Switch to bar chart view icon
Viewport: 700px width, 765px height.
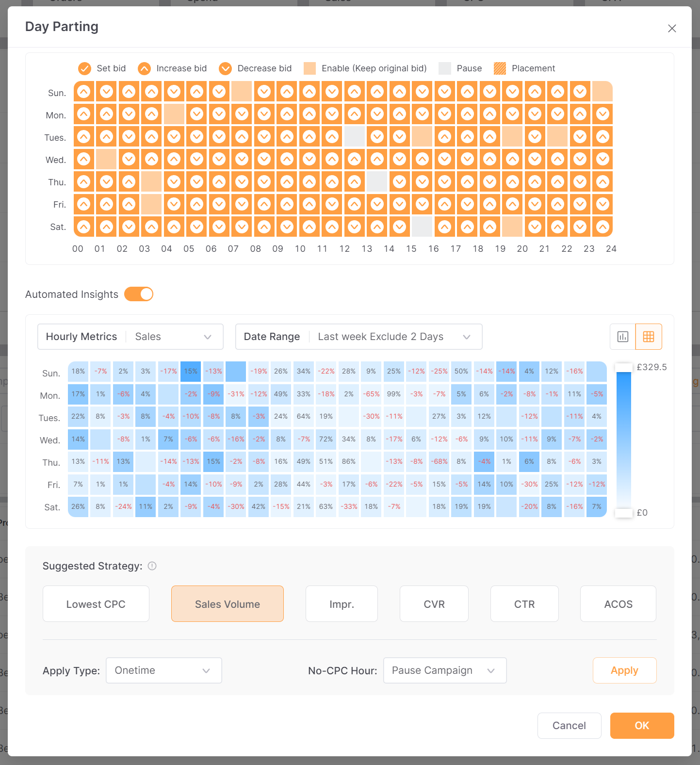(x=623, y=337)
